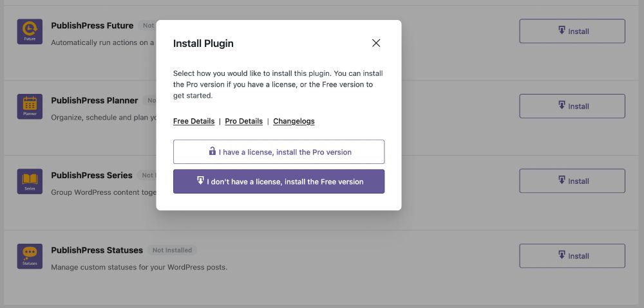The width and height of the screenshot is (644, 308).
Task: Close the Install Plugin dialog
Action: coord(376,43)
